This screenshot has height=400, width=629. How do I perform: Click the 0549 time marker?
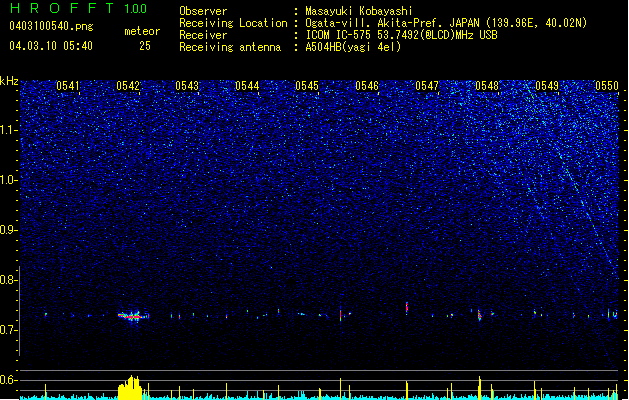[547, 86]
